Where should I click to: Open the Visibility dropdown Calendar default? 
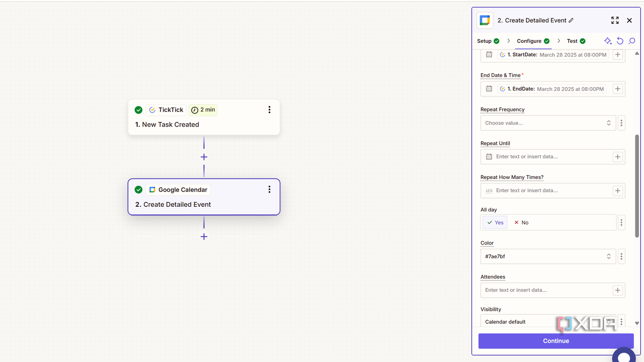pyautogui.click(x=548, y=322)
